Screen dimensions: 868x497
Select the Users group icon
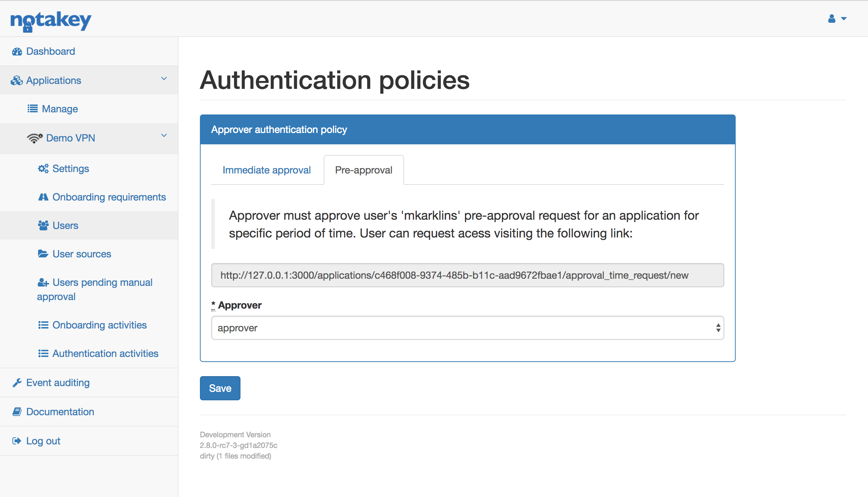click(43, 225)
